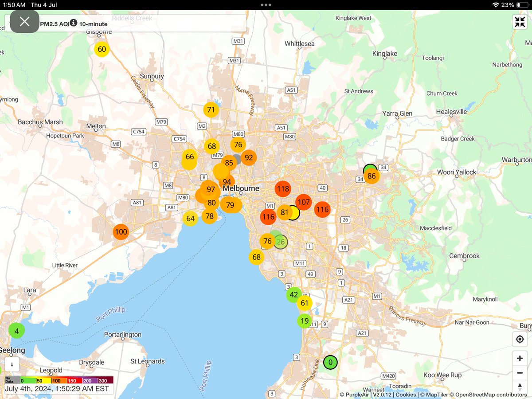Select the sensor marker reading 107
This screenshot has height=399, width=532.
pos(304,202)
